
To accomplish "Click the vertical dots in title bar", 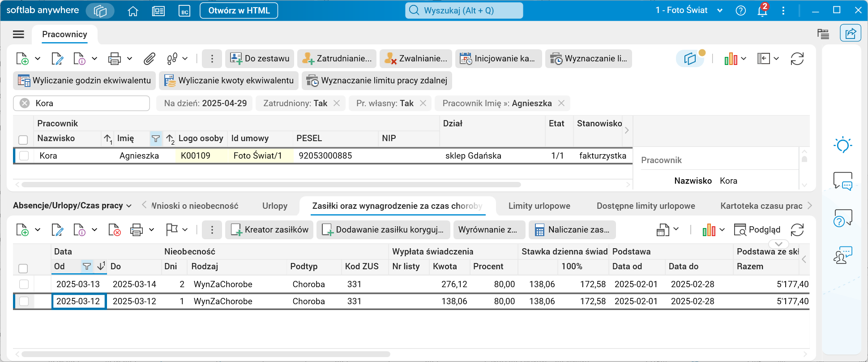I will 783,11.
